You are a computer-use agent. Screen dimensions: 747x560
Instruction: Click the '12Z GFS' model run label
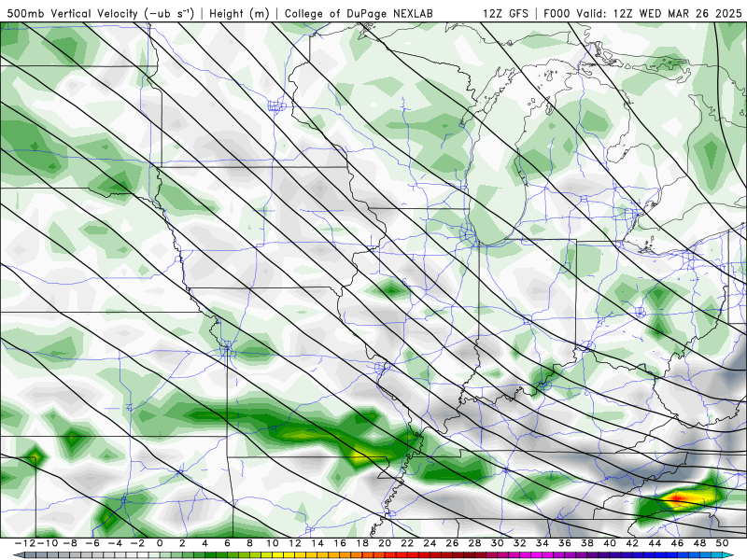[505, 14]
